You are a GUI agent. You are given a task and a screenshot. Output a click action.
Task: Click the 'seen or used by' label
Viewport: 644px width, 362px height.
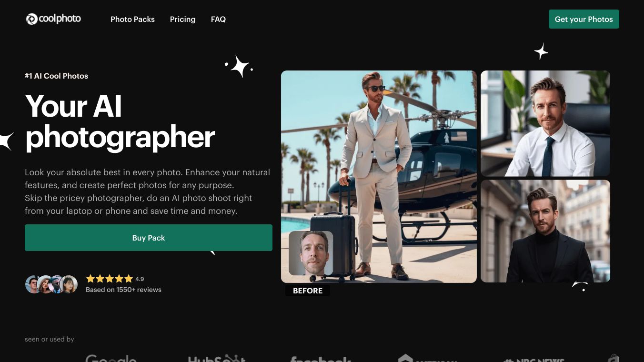click(50, 339)
